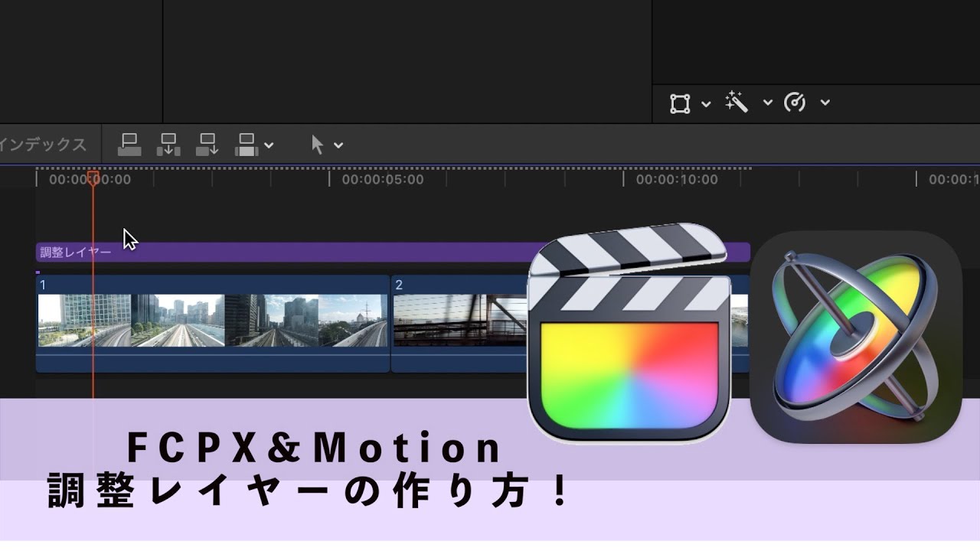Screen dimensions: 980x551
Task: Open the retime options chevron
Action: (825, 103)
